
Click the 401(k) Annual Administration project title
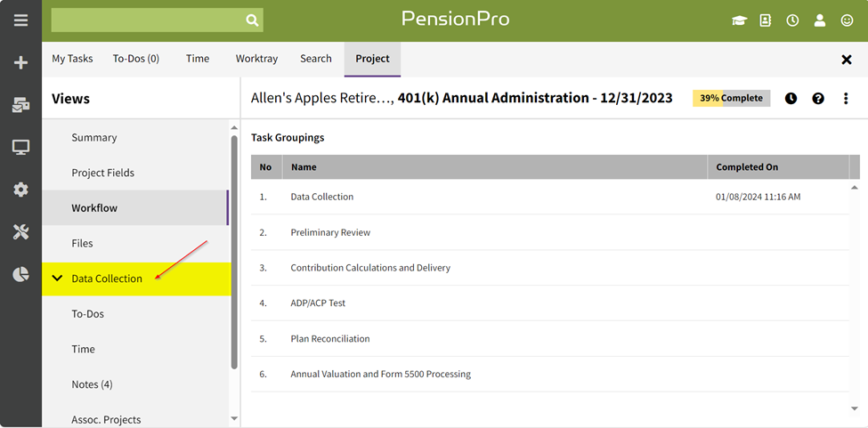coord(535,99)
